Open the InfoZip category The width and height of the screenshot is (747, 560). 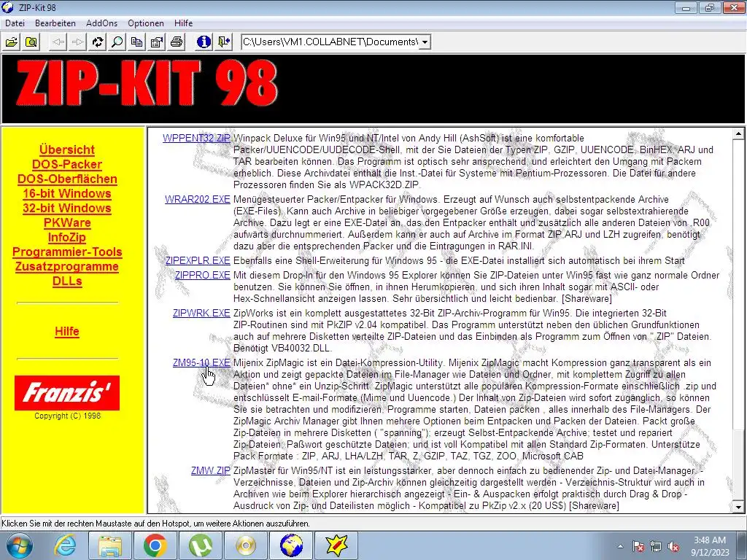coord(67,237)
